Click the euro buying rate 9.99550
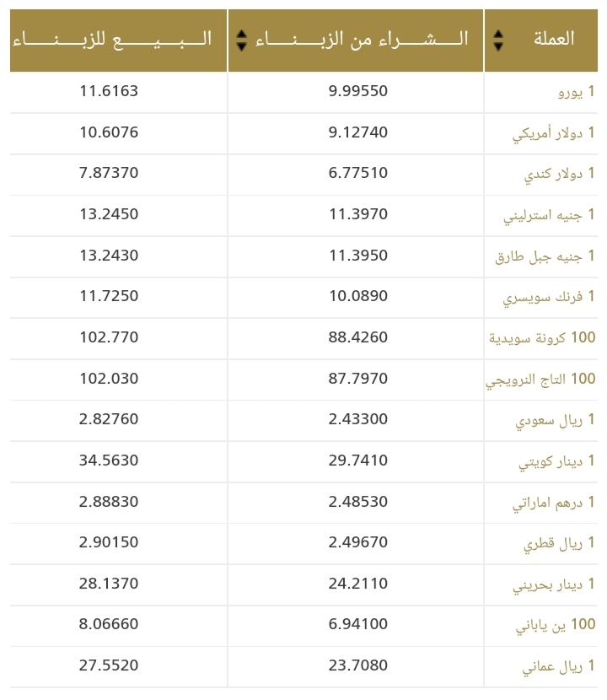607x700 pixels. tap(358, 91)
